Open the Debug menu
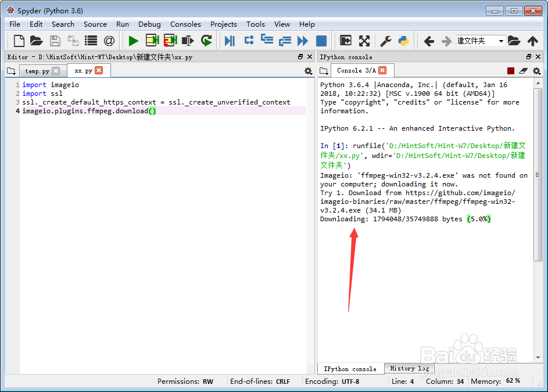This screenshot has width=548, height=392. (149, 24)
